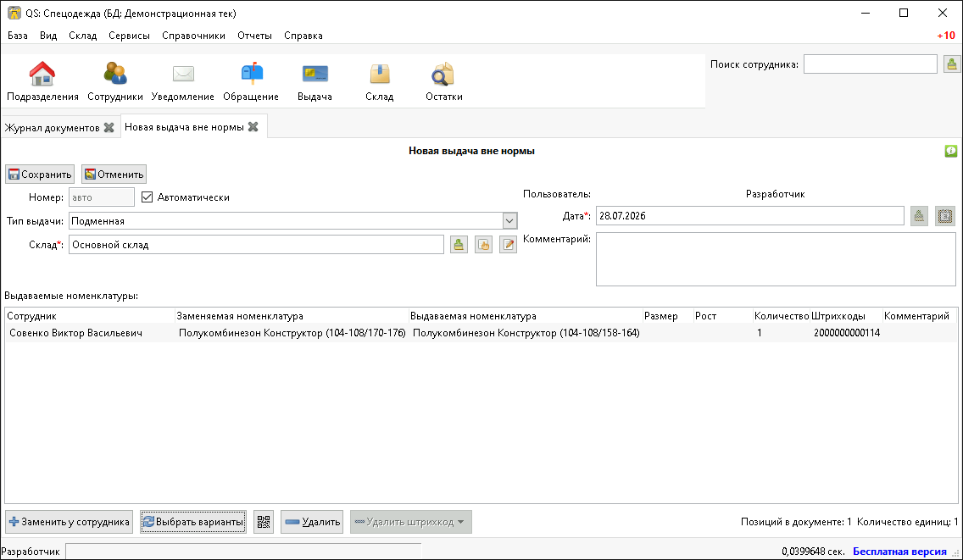Click the search icon beside Поиск сотрудника
This screenshot has width=963, height=560.
[951, 64]
